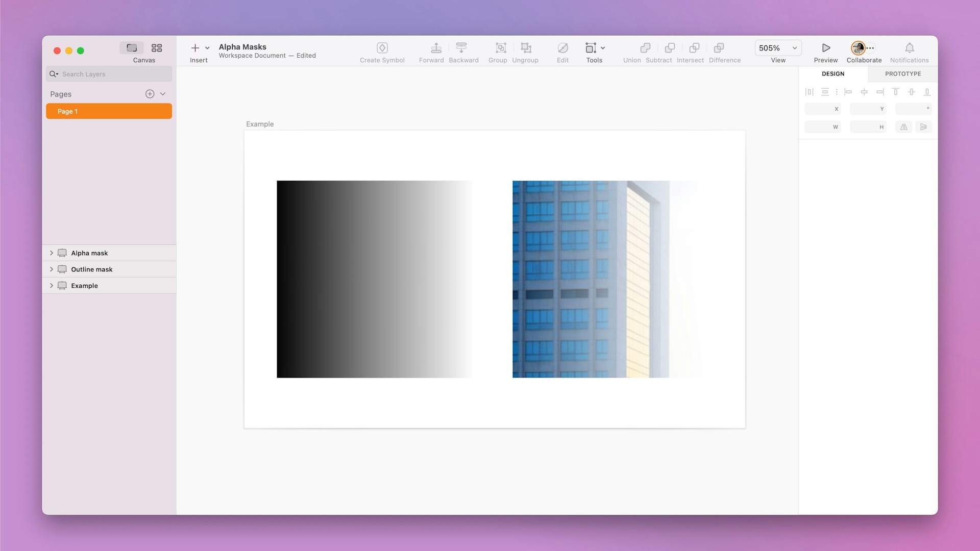Switch to Components grid view
This screenshot has height=551, width=980.
(157, 48)
